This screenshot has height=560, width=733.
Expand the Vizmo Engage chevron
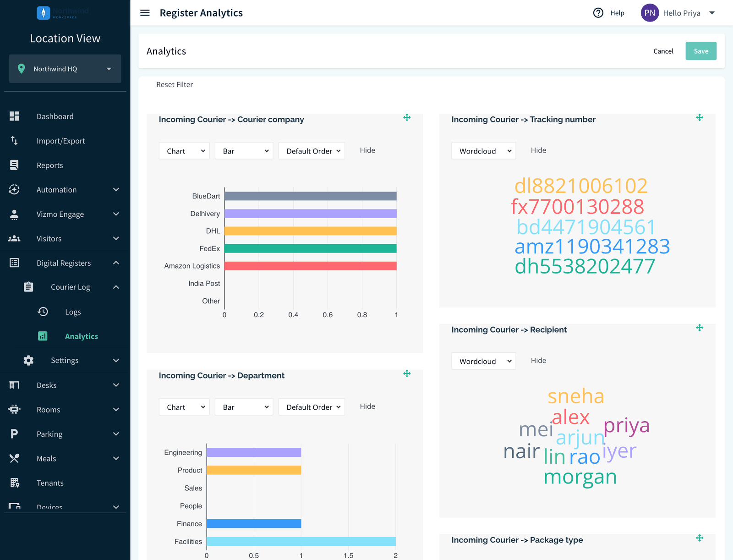(116, 214)
